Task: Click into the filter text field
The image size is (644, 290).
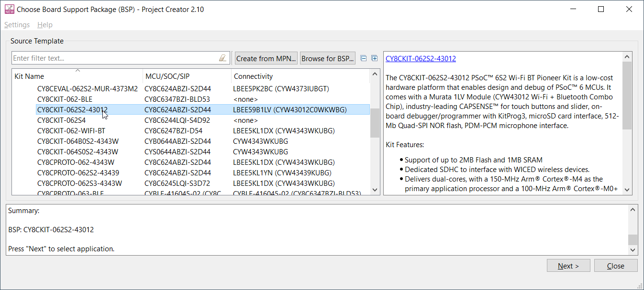Action: coord(114,58)
